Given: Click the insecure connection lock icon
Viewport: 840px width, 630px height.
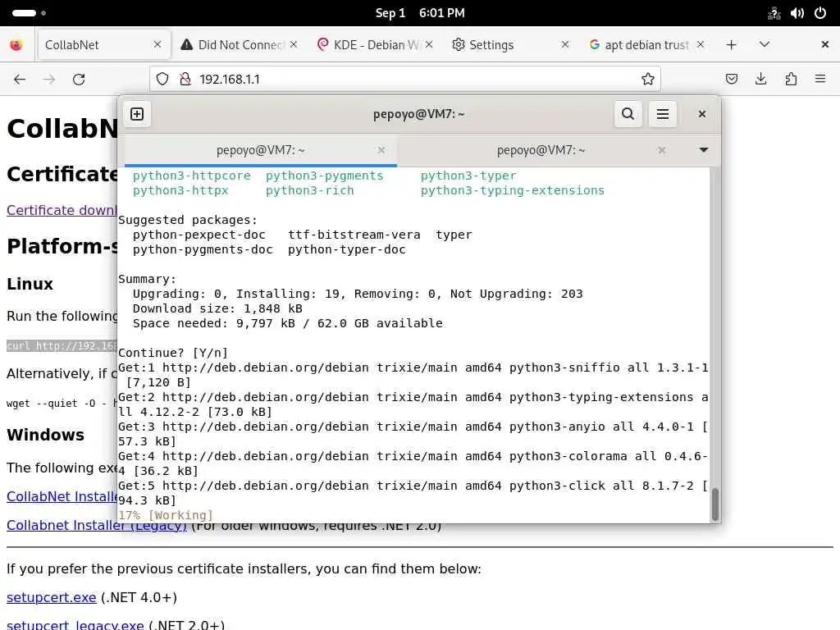Looking at the screenshot, I should point(185,80).
